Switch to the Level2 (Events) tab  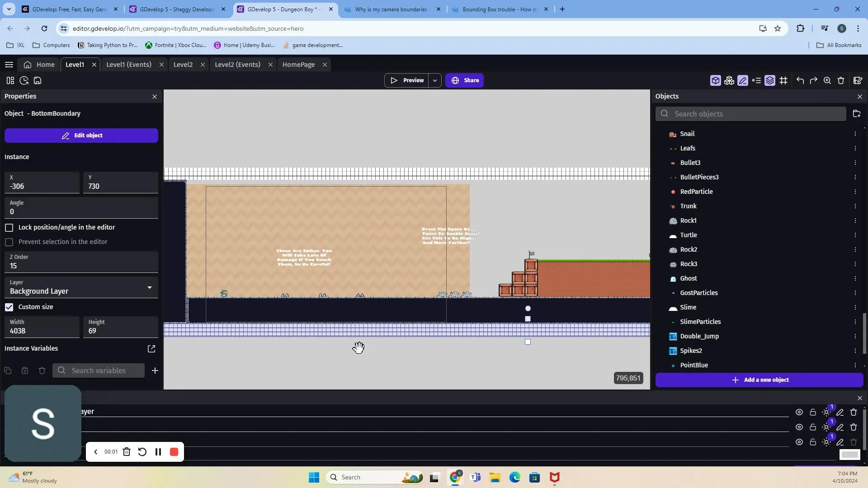tap(237, 65)
